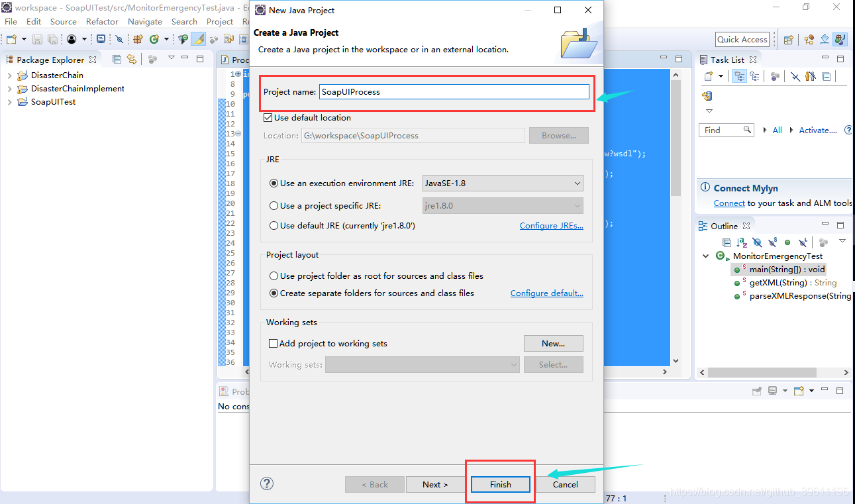855x504 pixels.
Task: Open New wizard dropdown arrow in toolbar
Action: click(x=24, y=40)
